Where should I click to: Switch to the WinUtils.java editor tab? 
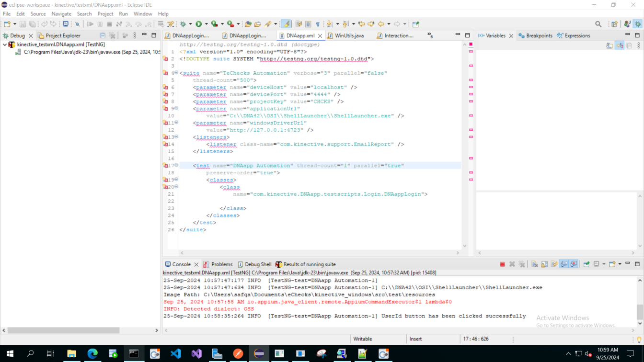coord(349,35)
